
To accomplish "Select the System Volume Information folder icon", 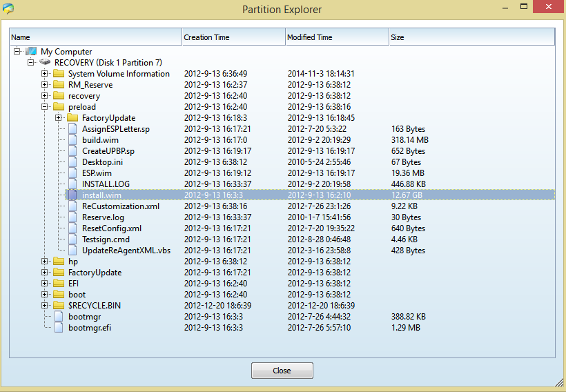I will coord(59,74).
